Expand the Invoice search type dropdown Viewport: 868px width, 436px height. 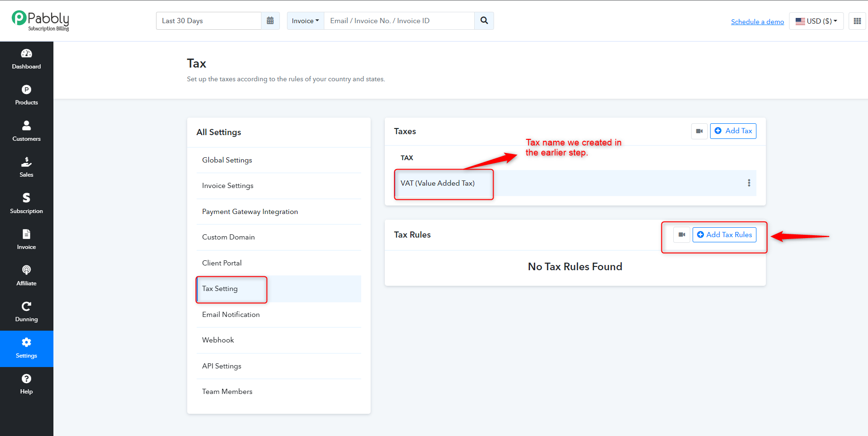(x=305, y=21)
